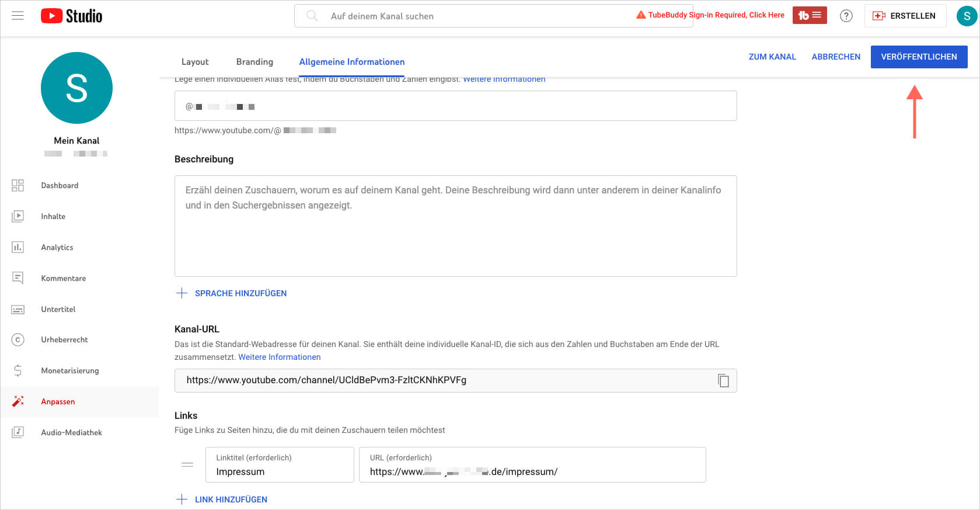This screenshot has width=980, height=510.
Task: Copy the channel URL with copy icon
Action: click(x=723, y=380)
